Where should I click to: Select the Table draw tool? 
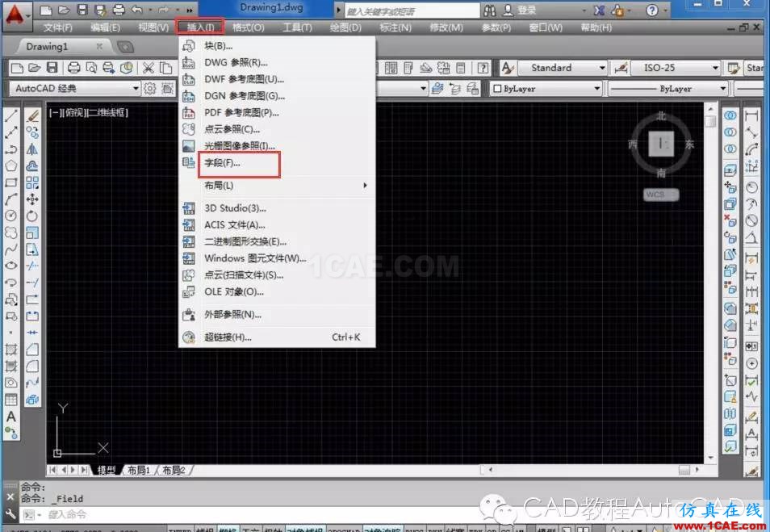pyautogui.click(x=10, y=400)
